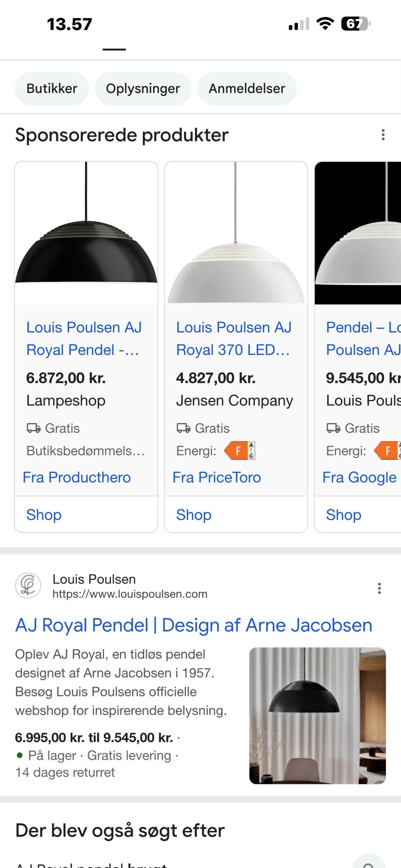401x868 pixels.
Task: Tap black AJ Royal pendant product image
Action: click(x=86, y=233)
